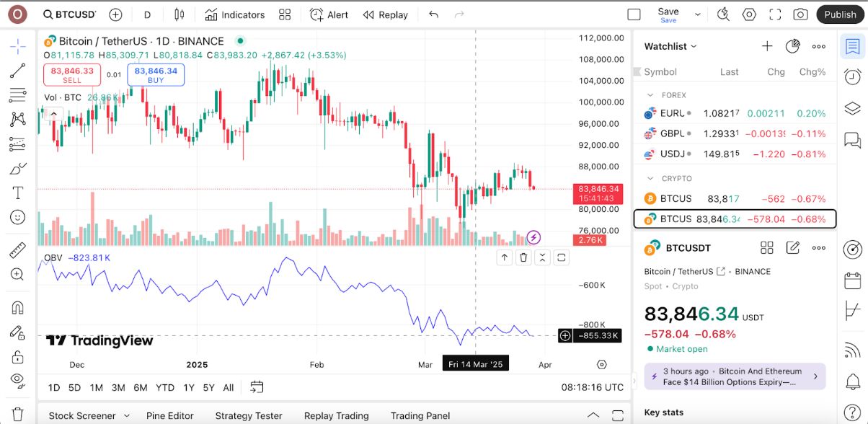Select the 1Y time range

tap(189, 387)
